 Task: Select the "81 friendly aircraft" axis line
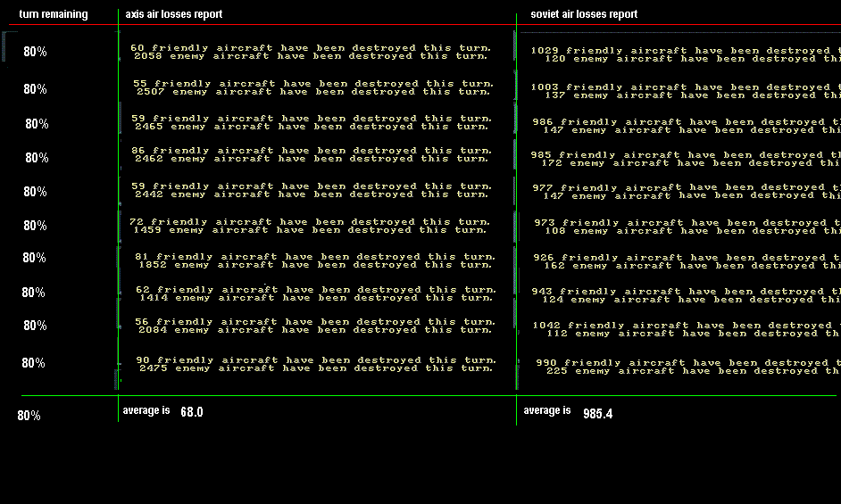click(x=315, y=257)
